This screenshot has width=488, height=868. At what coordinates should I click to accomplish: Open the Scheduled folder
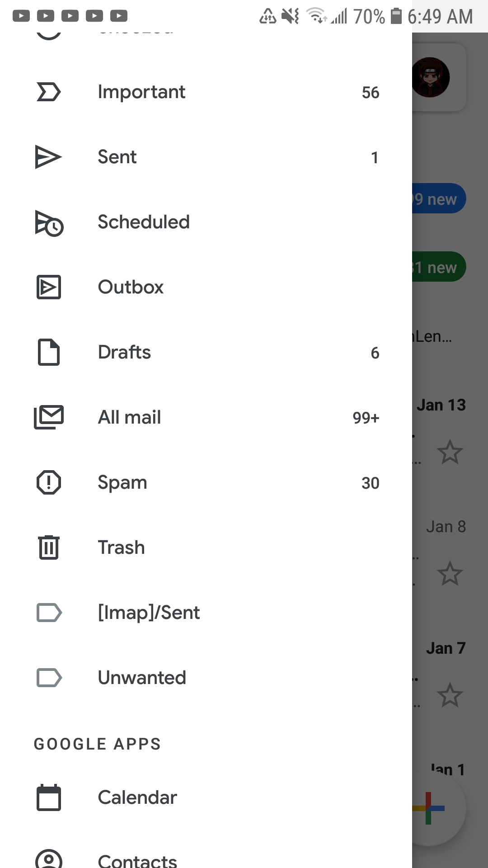pyautogui.click(x=206, y=222)
